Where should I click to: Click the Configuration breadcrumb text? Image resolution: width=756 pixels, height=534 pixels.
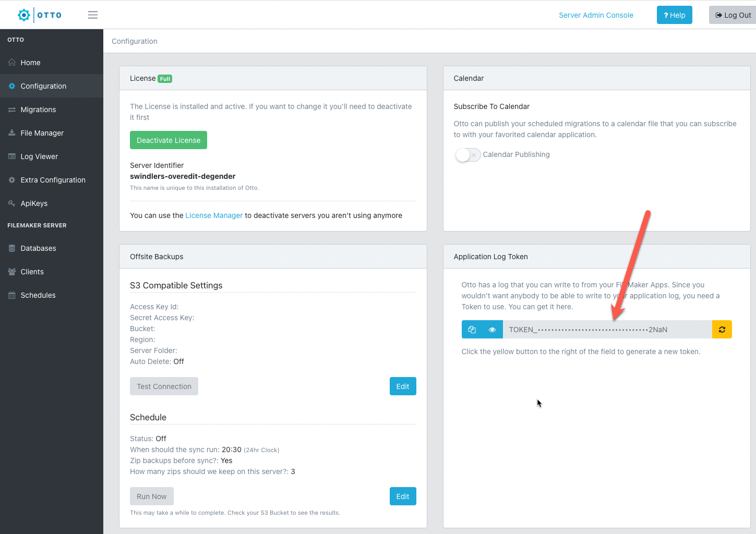(x=135, y=41)
